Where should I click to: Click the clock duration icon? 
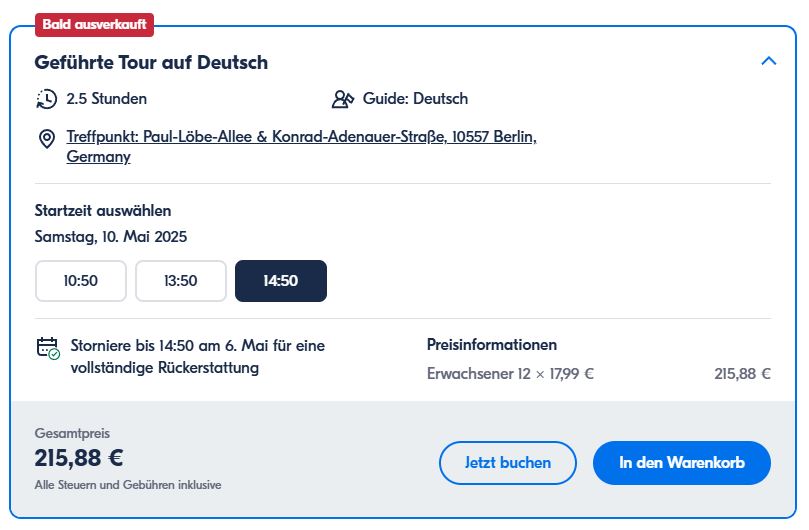tap(46, 99)
